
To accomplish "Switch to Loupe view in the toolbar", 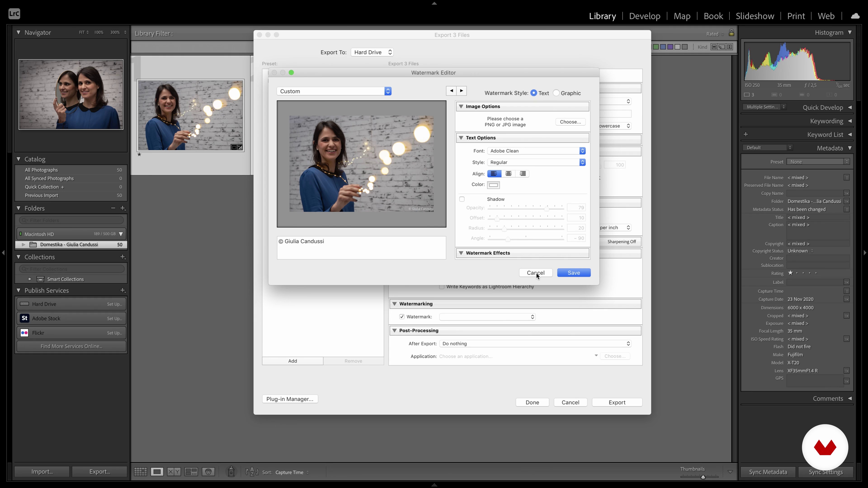I will (157, 472).
